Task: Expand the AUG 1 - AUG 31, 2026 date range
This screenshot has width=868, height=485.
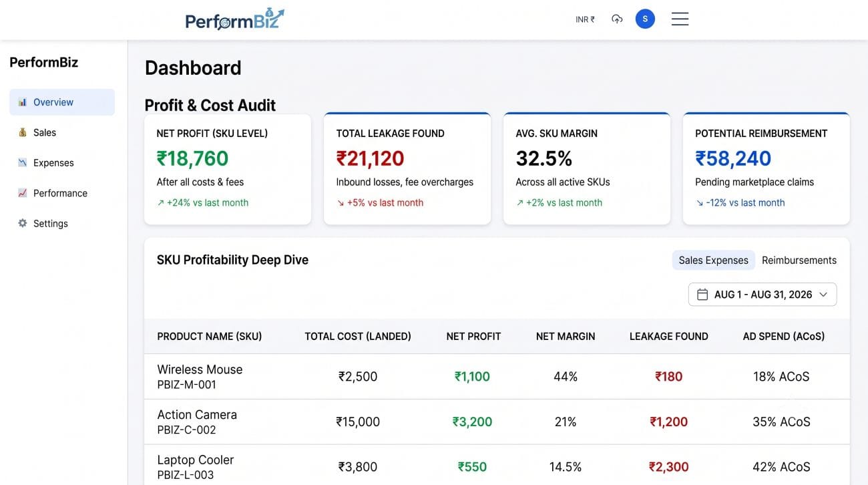Action: point(763,295)
